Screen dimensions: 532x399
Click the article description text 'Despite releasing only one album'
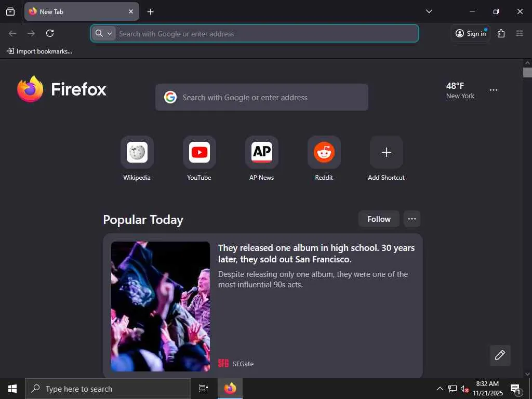313,279
